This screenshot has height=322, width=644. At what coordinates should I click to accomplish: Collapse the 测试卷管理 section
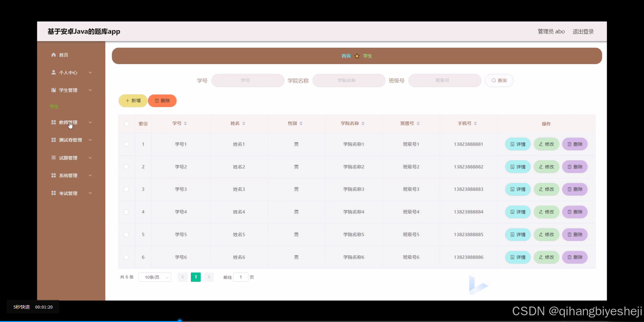click(90, 140)
